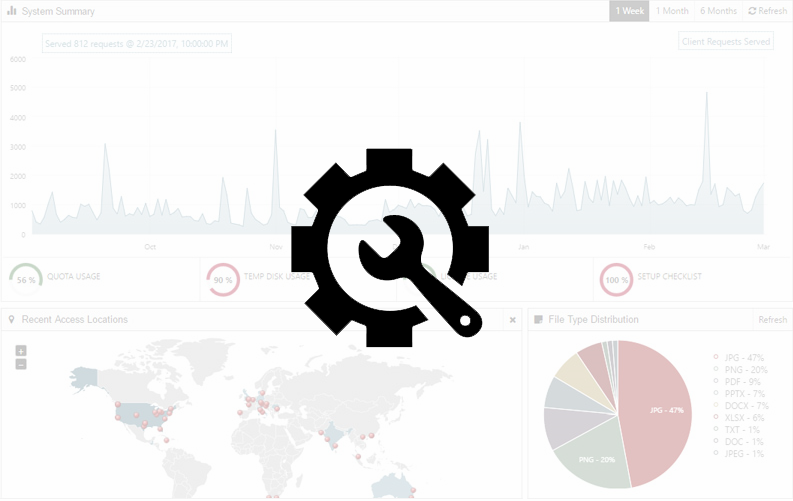Click the map zoom in plus icon
This screenshot has height=501, width=793.
[21, 351]
